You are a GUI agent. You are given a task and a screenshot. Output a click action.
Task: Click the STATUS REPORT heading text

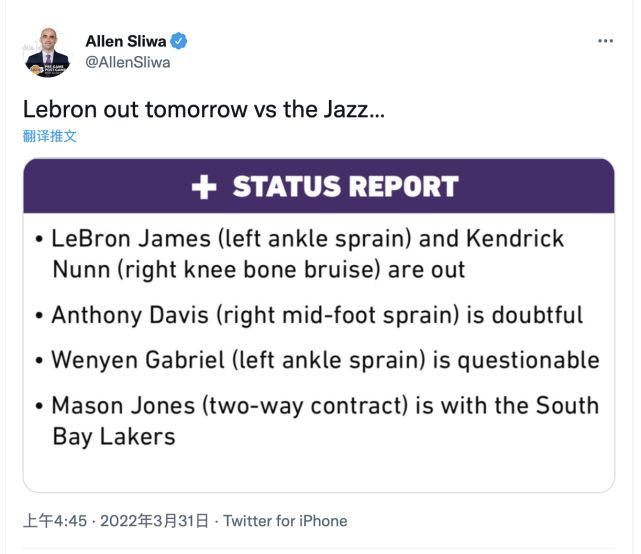(x=345, y=187)
